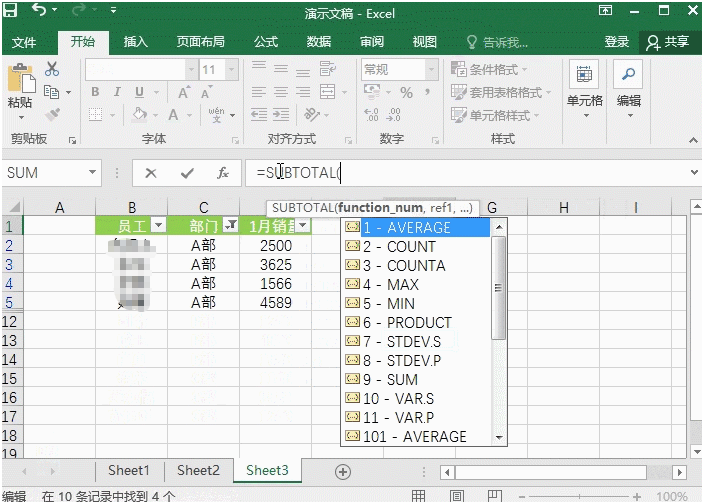704x504 pixels.
Task: Click the text orientation icon
Action: (x=312, y=114)
